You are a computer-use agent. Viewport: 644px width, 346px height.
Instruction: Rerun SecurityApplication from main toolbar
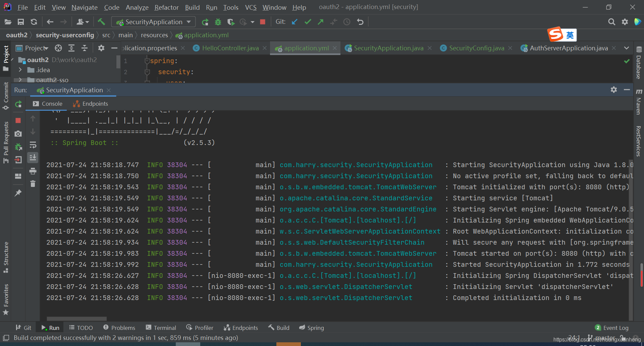click(205, 22)
